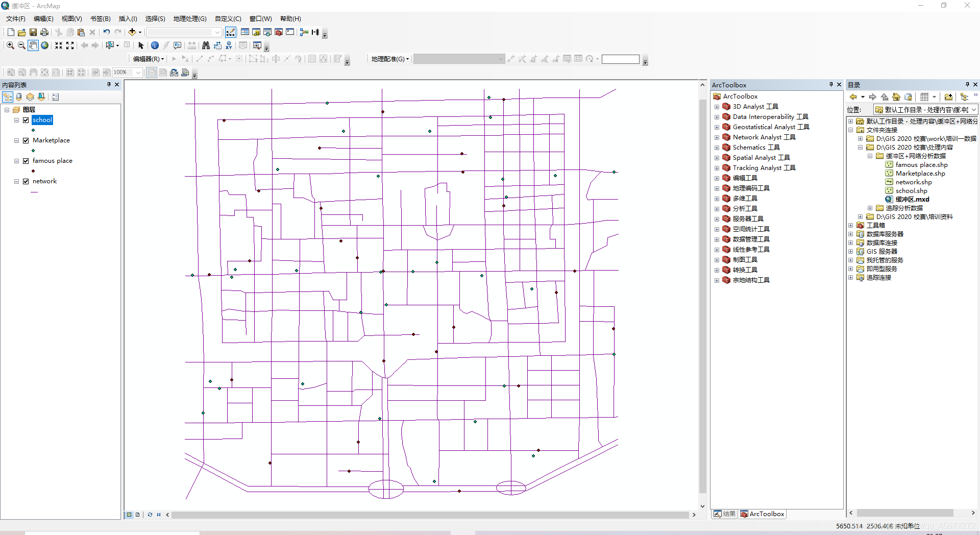
Task: Uncheck the school layer visibility
Action: point(26,120)
